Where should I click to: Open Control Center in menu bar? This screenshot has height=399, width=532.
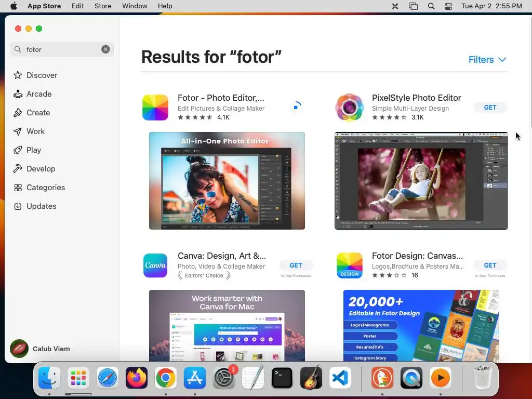(x=448, y=6)
